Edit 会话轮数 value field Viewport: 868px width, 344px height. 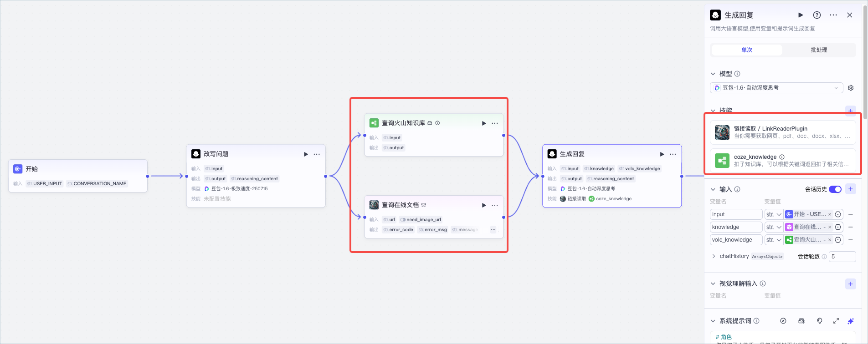(x=842, y=257)
